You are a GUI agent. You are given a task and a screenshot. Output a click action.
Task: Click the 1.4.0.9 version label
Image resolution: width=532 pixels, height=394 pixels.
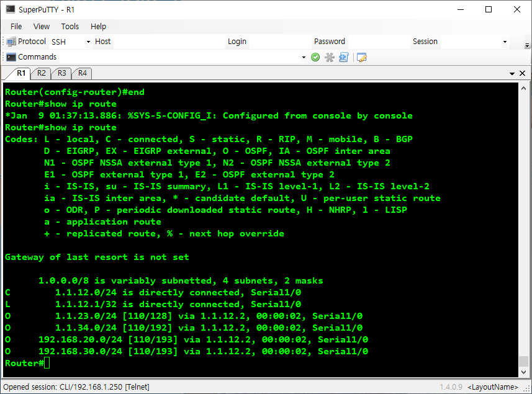tap(451, 387)
